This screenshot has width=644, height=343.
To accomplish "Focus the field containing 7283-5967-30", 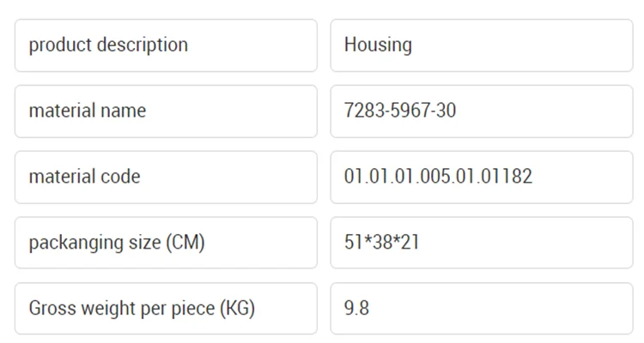I will pos(481,111).
